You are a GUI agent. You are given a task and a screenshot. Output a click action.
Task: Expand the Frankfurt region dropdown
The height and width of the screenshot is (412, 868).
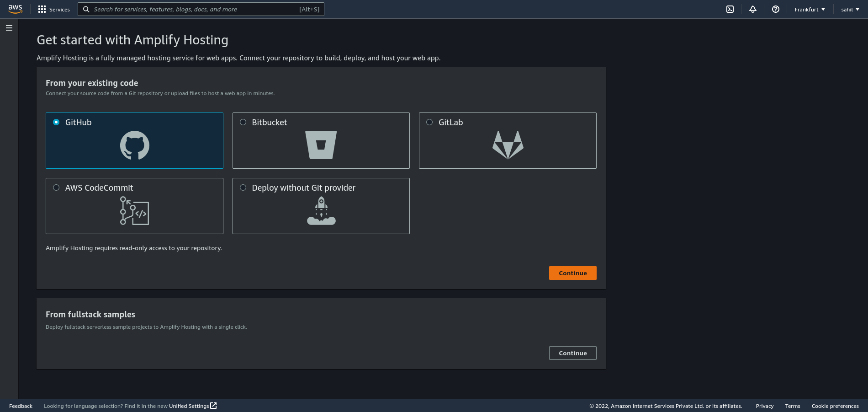tap(810, 9)
